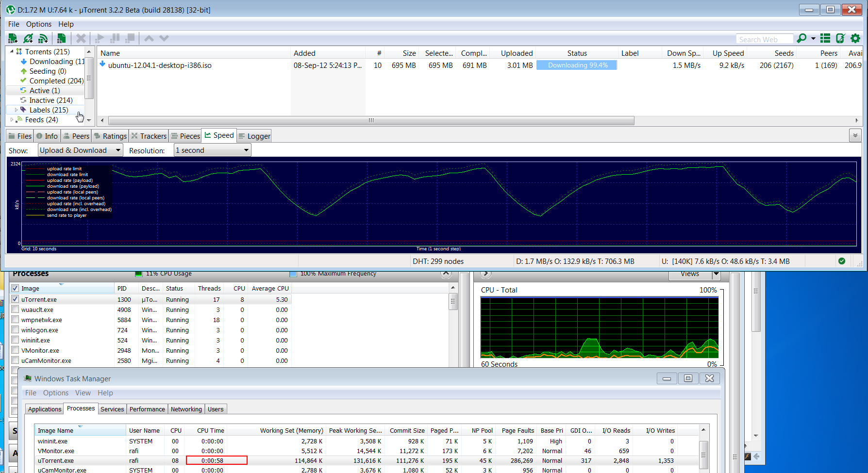Open the uTorrent Options menu

pyautogui.click(x=39, y=24)
